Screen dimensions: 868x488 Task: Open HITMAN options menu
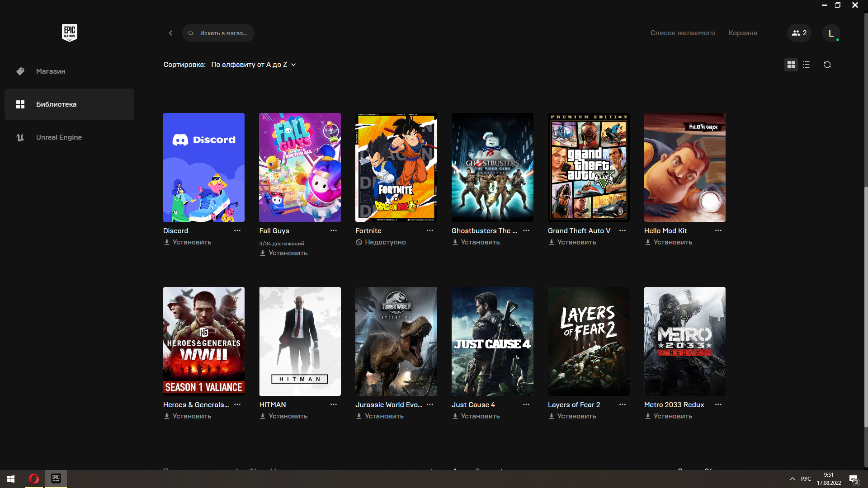[x=334, y=404]
